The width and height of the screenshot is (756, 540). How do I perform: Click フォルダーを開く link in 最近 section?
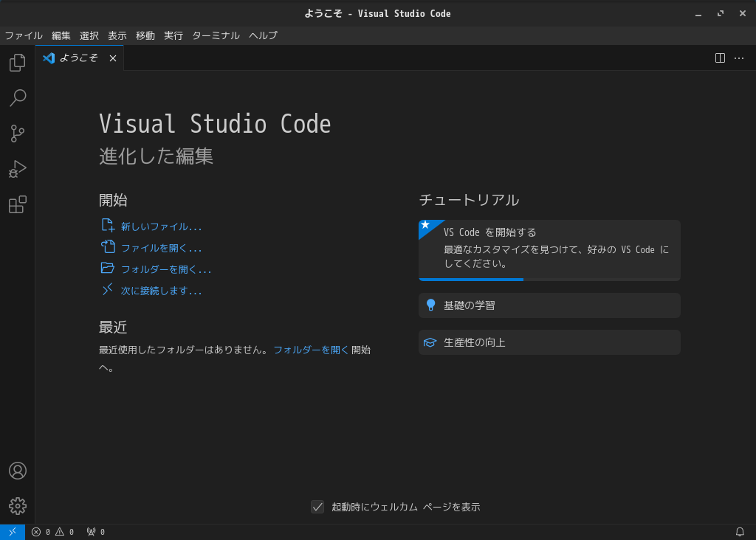click(x=311, y=350)
